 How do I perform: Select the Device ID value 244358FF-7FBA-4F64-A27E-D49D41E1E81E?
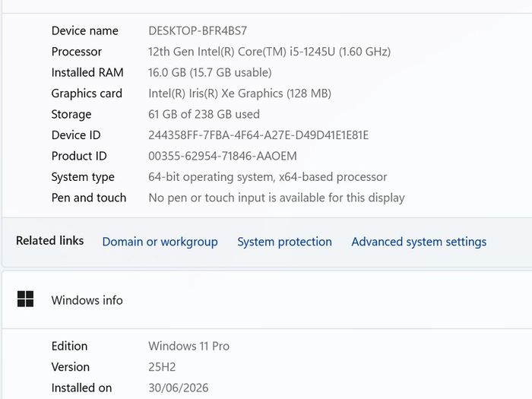[258, 135]
